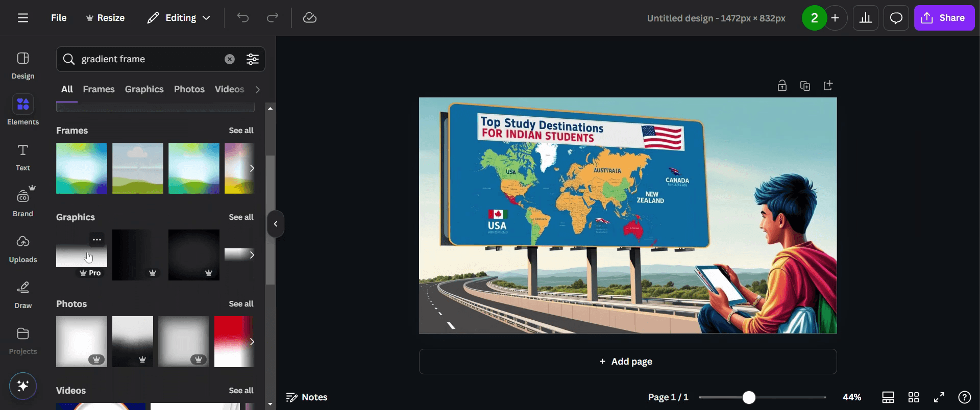Open the three-dot menu on first graphic
This screenshot has width=980, height=410.
click(x=97, y=239)
